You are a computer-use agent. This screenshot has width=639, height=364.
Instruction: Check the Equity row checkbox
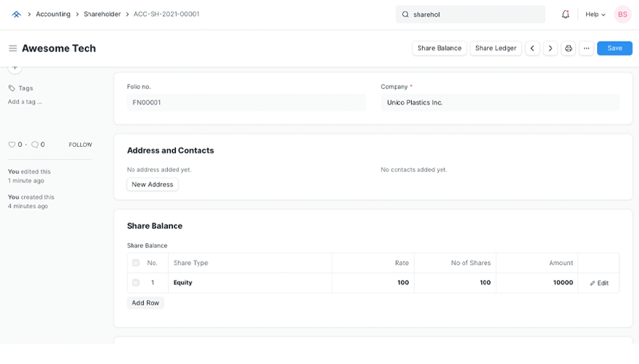click(135, 283)
